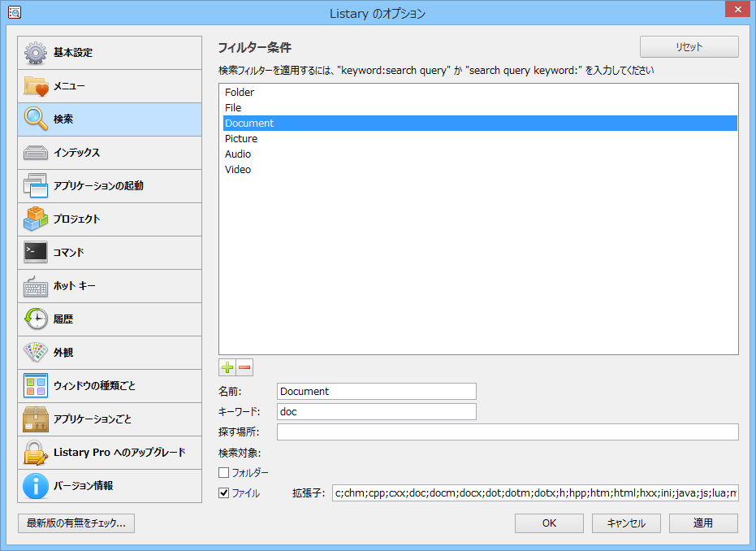The height and width of the screenshot is (551, 756).
Task: Go to the ホット キー page
Action: [x=110, y=286]
